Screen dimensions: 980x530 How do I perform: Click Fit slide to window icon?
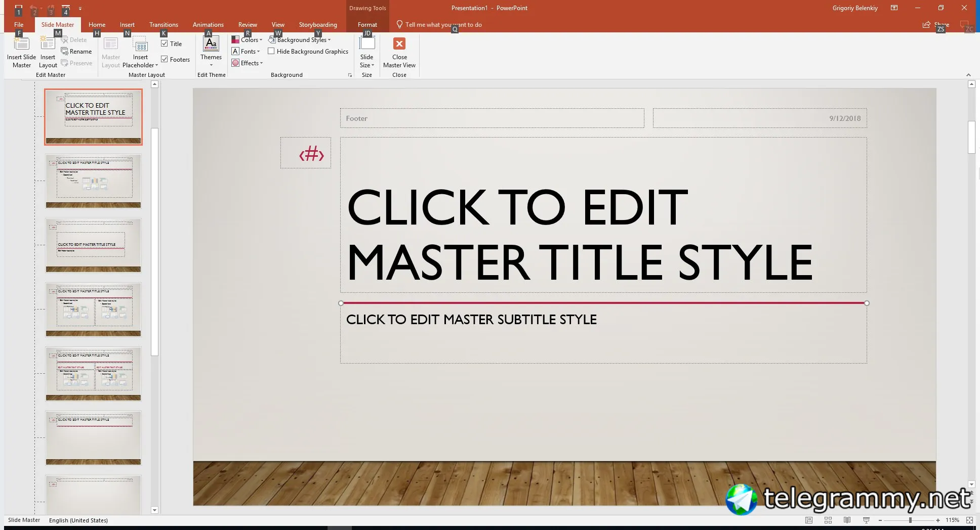tap(969, 520)
